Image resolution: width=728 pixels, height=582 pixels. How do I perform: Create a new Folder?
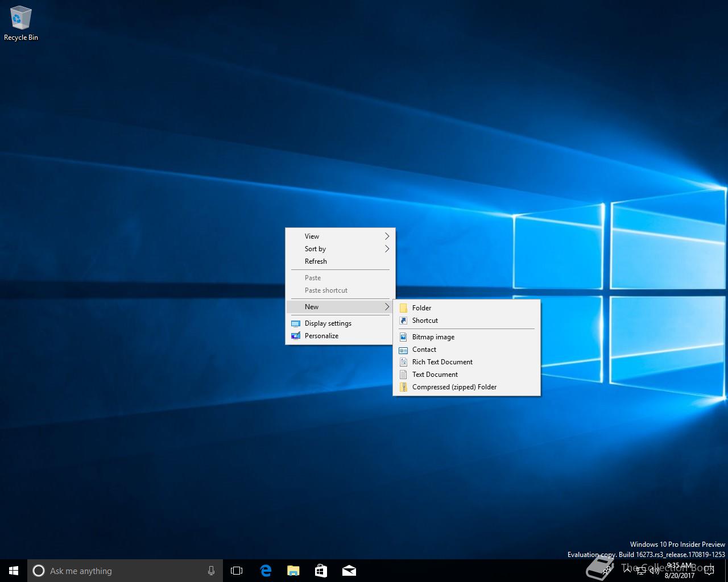(x=421, y=308)
